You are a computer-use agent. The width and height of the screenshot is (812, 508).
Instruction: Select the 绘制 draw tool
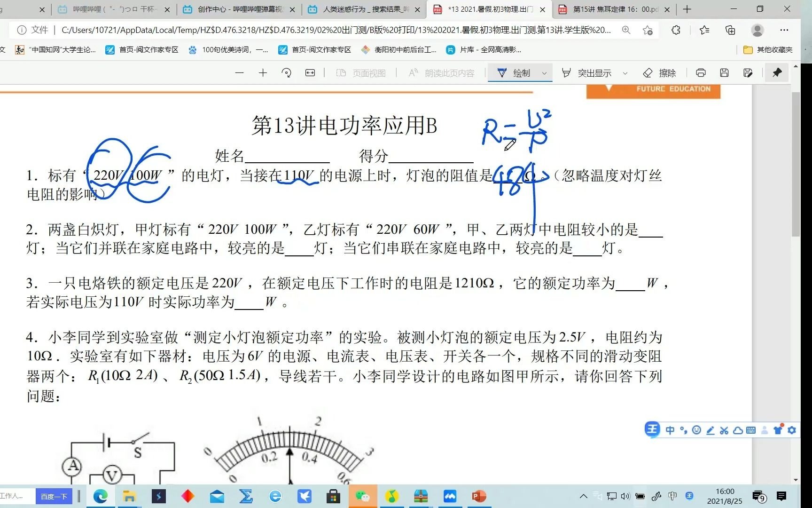coord(514,73)
